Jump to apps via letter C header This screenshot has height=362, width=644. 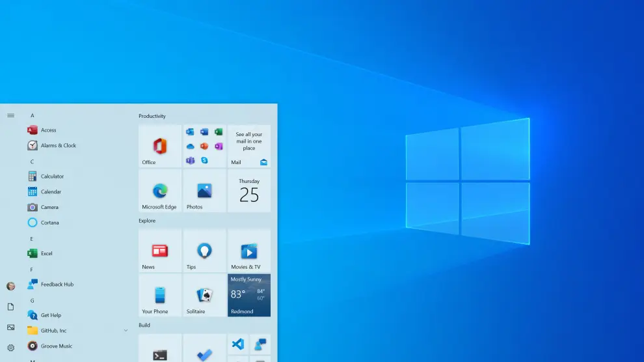pos(32,161)
